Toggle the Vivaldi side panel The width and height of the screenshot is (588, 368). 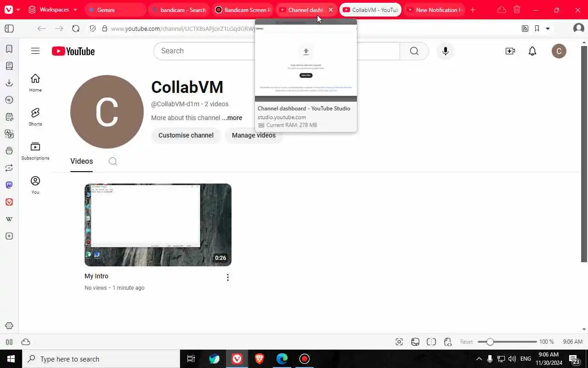[x=9, y=29]
